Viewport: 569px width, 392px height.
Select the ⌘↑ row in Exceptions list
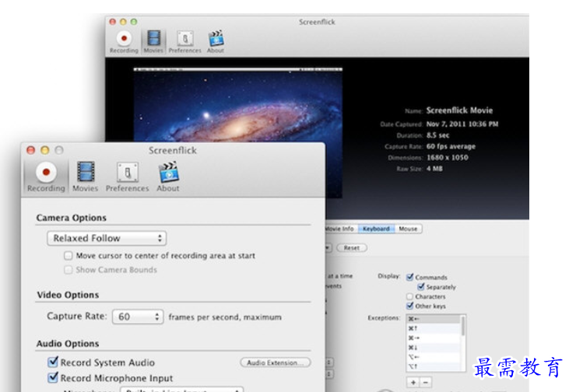(434, 328)
